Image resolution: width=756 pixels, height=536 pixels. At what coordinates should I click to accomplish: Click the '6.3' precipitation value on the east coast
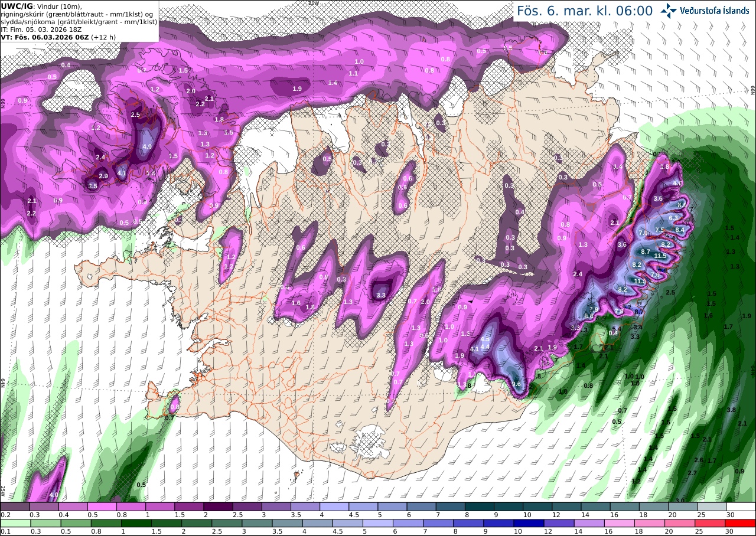[673, 218]
